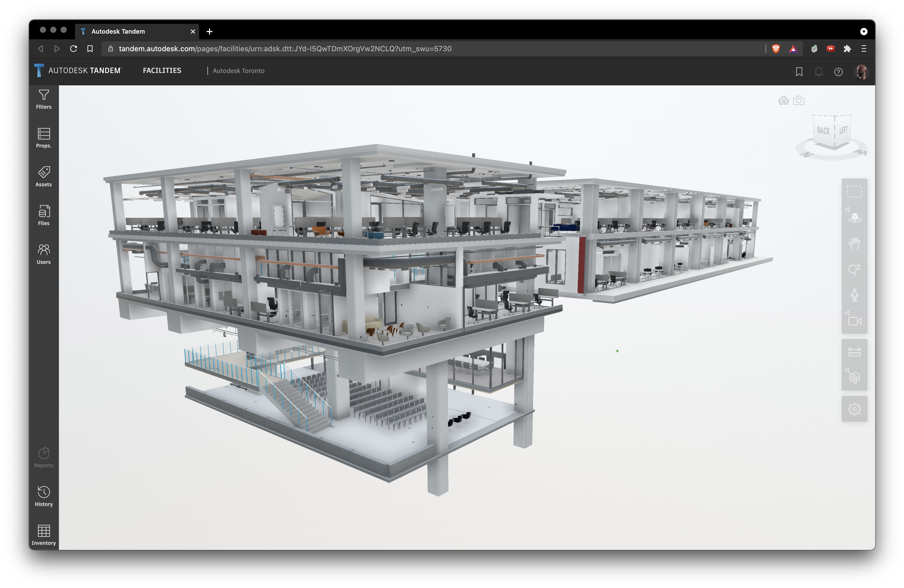Open viewer settings gear
This screenshot has height=588, width=904.
[854, 409]
